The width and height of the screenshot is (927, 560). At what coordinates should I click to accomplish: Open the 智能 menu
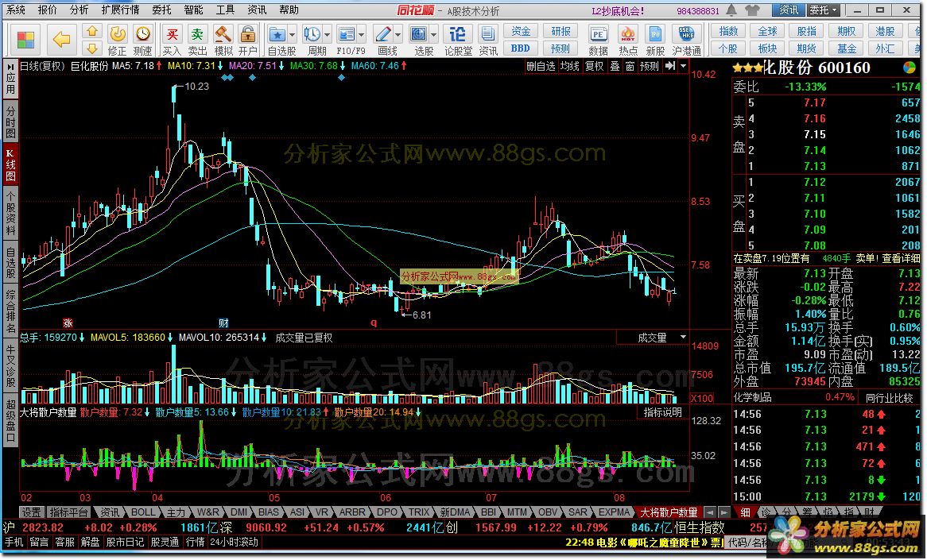[193, 10]
